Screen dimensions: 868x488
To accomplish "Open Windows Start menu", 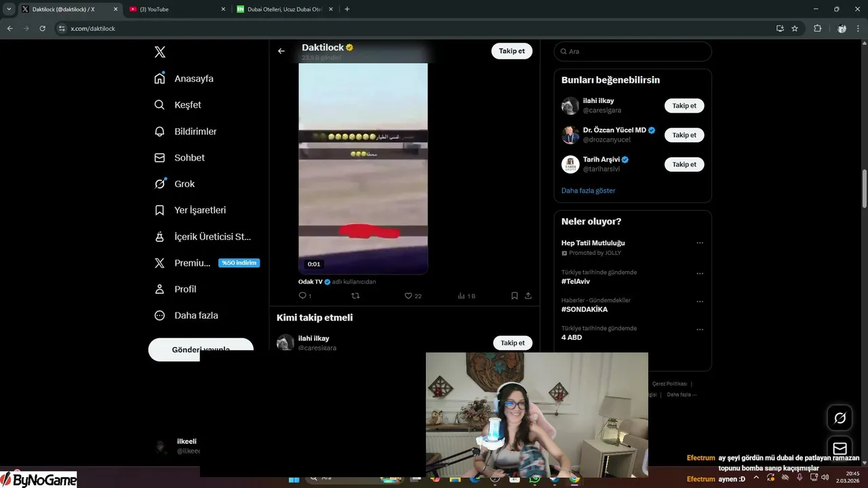I will coord(294,479).
